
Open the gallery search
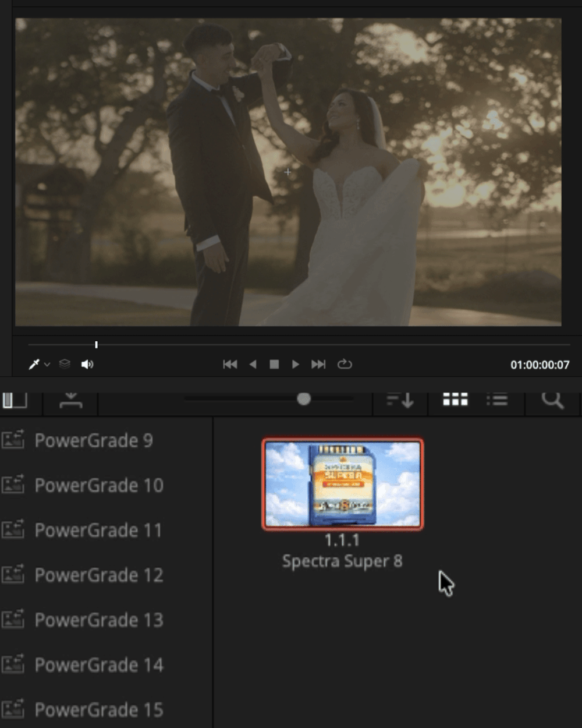553,400
